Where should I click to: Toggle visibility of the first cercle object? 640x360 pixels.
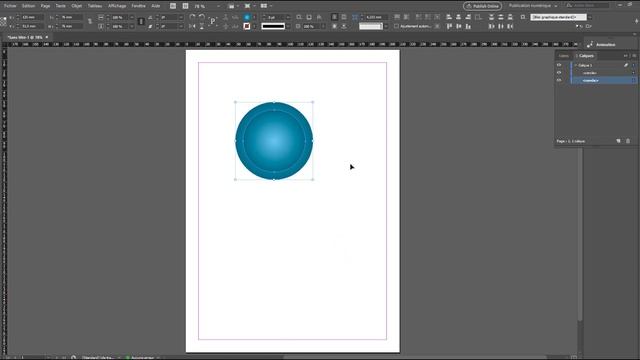click(x=559, y=73)
